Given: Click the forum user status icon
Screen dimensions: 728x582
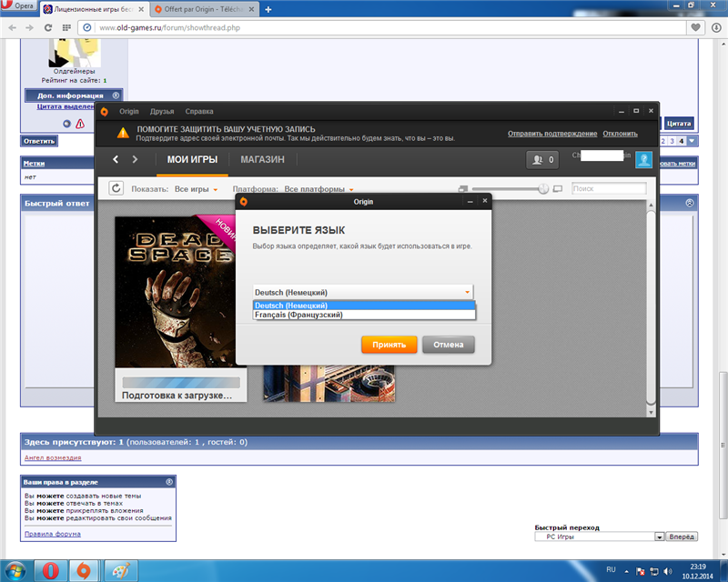Looking at the screenshot, I should tap(66, 124).
